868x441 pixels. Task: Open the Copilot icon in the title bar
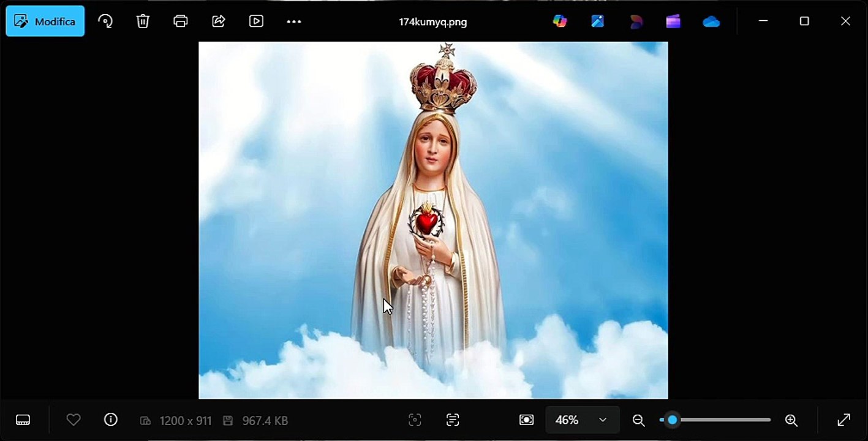pyautogui.click(x=560, y=21)
